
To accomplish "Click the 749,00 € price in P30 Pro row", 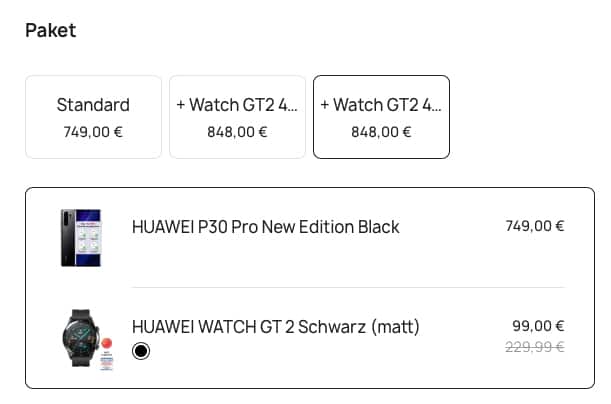I will [535, 226].
